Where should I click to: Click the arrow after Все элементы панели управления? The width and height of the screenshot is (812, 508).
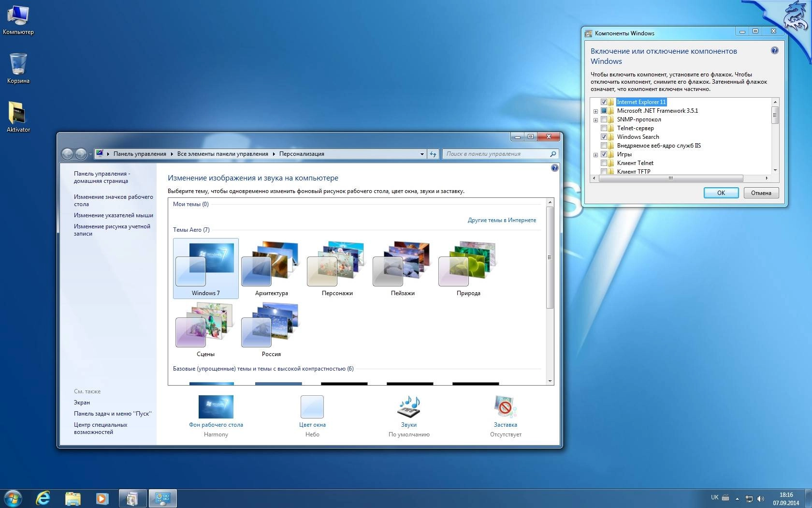pos(274,154)
